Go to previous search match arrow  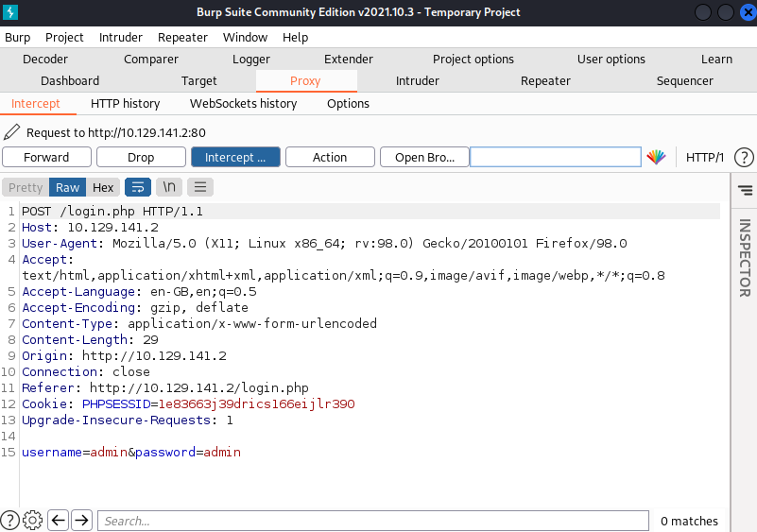click(x=59, y=521)
